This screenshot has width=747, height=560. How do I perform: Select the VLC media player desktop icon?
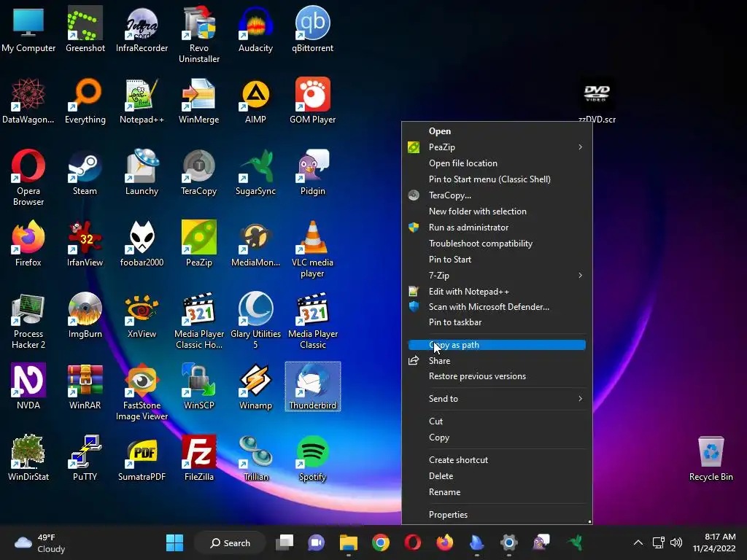312,249
